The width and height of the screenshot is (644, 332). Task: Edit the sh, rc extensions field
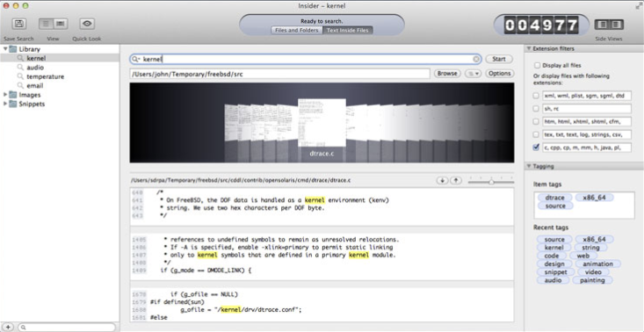[587, 109]
